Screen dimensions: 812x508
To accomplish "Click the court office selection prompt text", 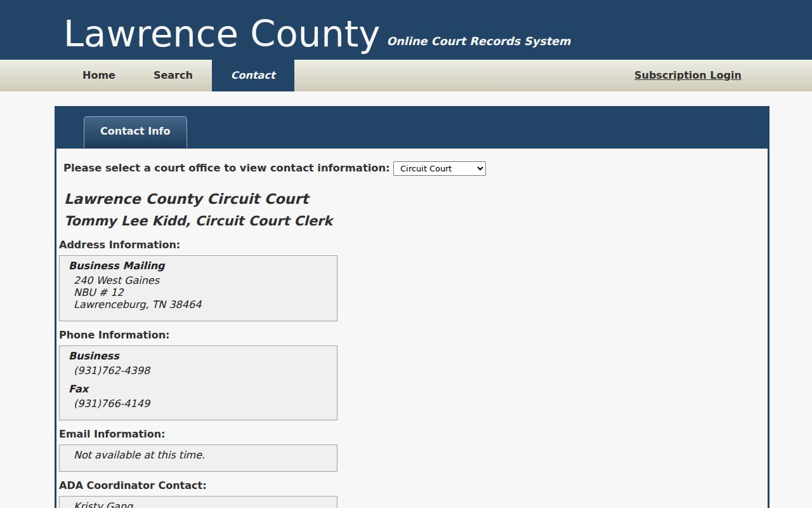I will (226, 168).
